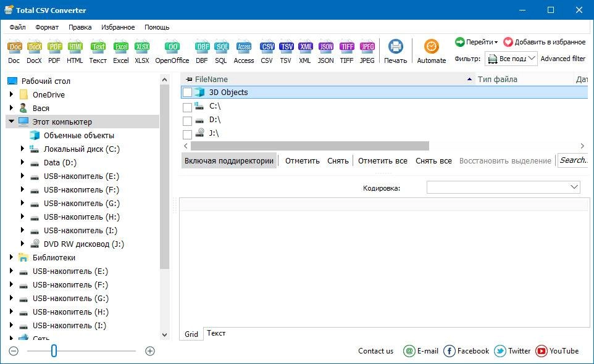The image size is (594, 364).
Task: Open the Помощь menu
Action: click(x=157, y=27)
